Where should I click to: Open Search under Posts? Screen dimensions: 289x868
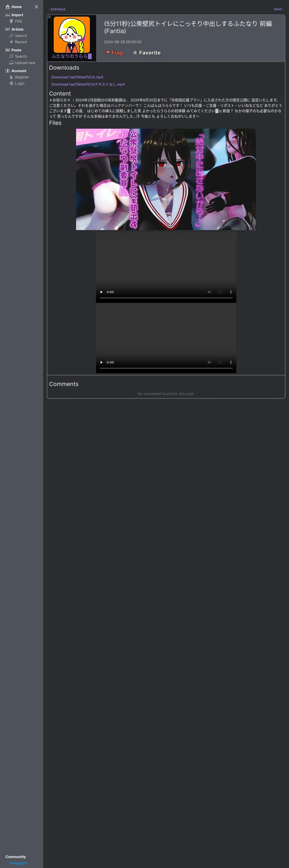(21, 57)
